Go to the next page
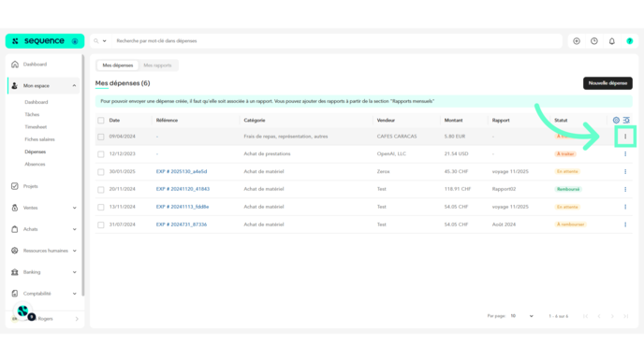 pyautogui.click(x=612, y=316)
